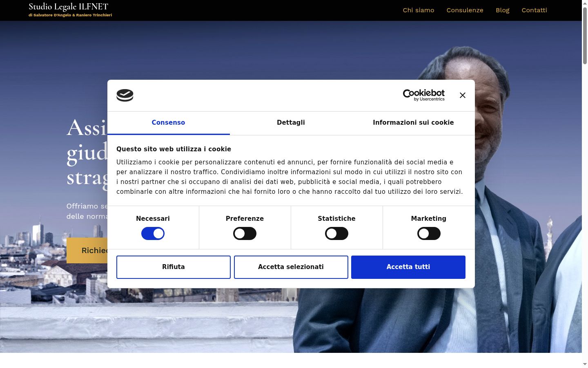The image size is (588, 368).
Task: Go to the Blog page
Action: (x=502, y=10)
